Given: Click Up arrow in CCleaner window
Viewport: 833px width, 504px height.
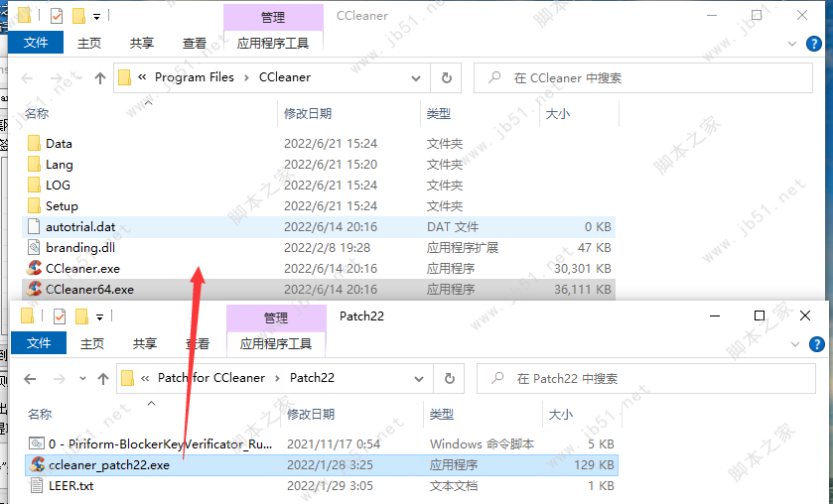Looking at the screenshot, I should 100,78.
